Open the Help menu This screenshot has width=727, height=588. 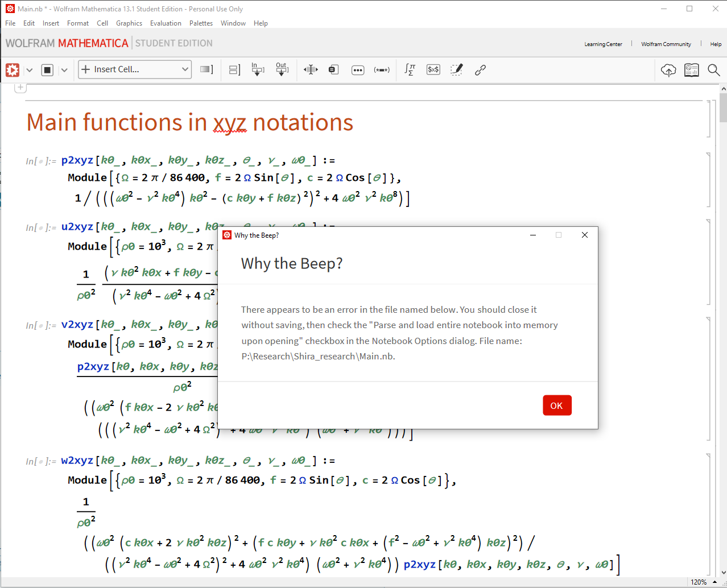click(261, 23)
